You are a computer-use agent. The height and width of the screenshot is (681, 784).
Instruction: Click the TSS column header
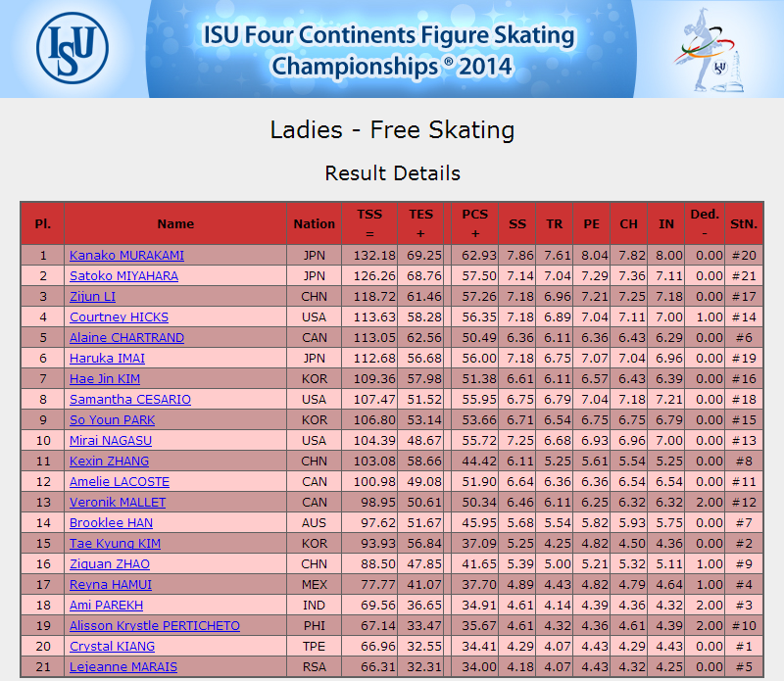coord(369,223)
